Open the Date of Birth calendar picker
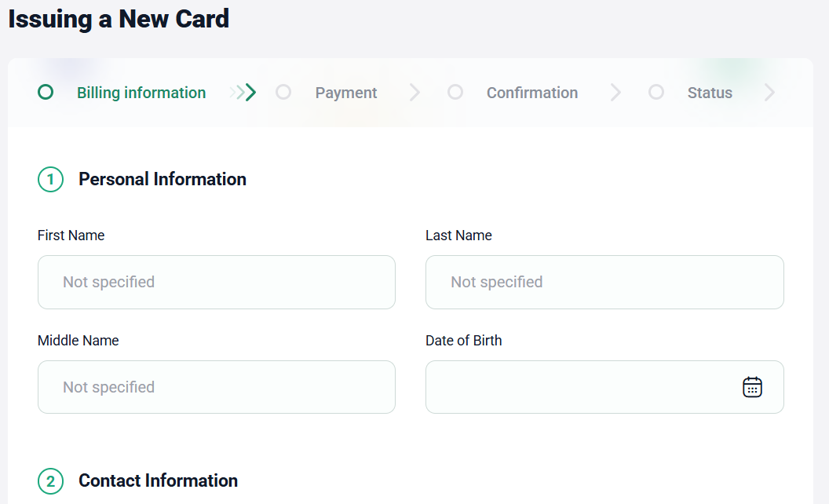The width and height of the screenshot is (829, 504). [x=752, y=387]
